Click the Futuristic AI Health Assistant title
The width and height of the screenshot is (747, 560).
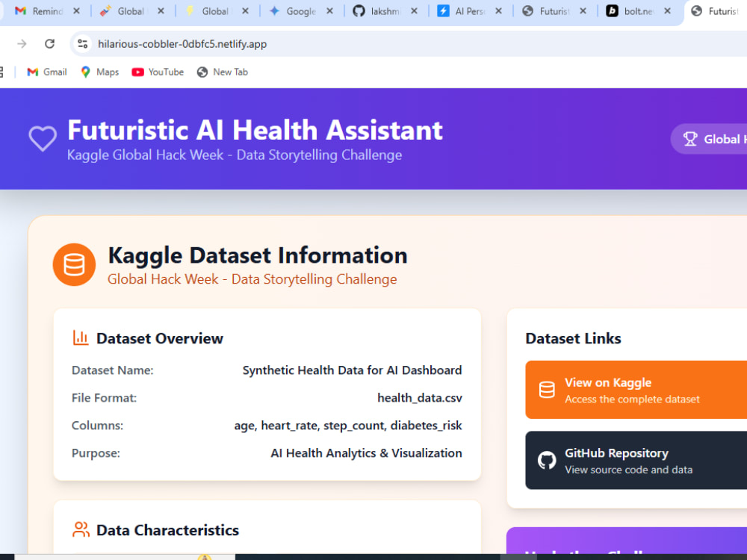tap(255, 130)
